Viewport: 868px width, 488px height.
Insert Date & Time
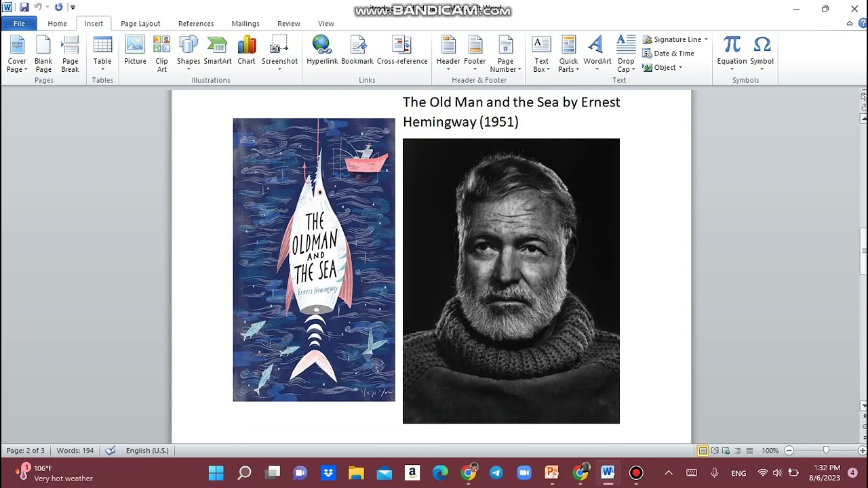tap(668, 54)
